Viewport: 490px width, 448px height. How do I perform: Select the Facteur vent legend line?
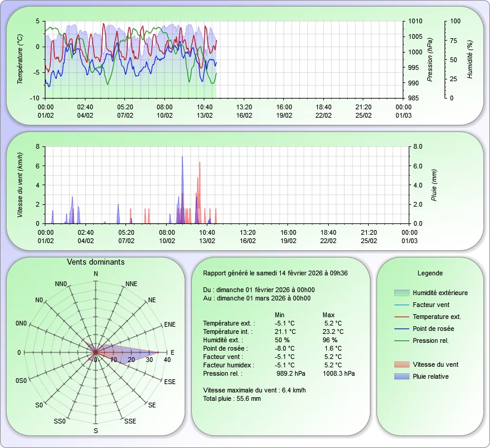[x=402, y=305]
